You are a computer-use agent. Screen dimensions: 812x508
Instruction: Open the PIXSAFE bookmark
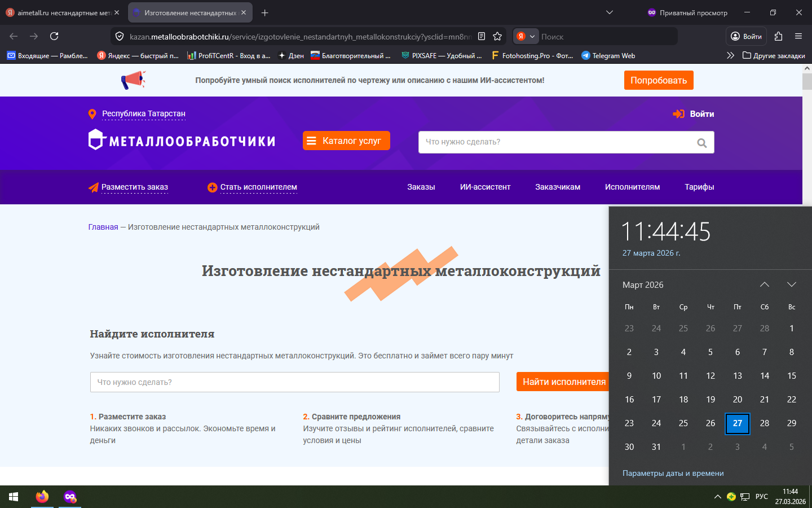(442, 55)
